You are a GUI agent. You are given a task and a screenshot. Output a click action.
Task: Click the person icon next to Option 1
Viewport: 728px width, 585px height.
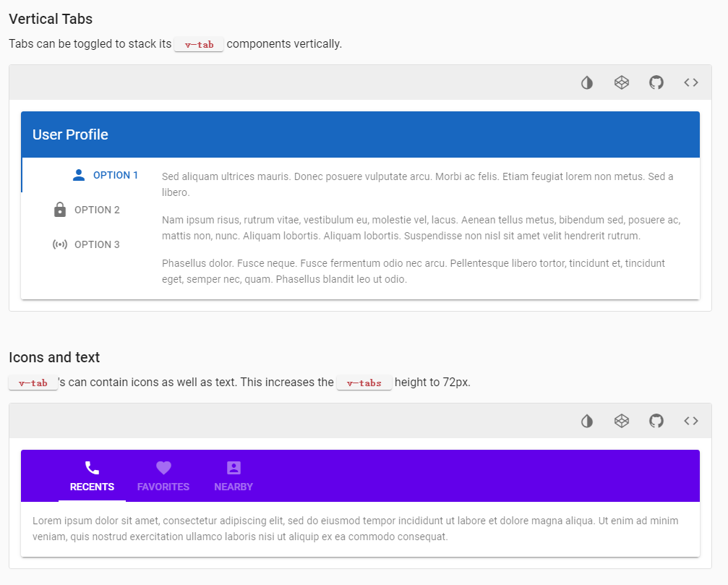(78, 174)
